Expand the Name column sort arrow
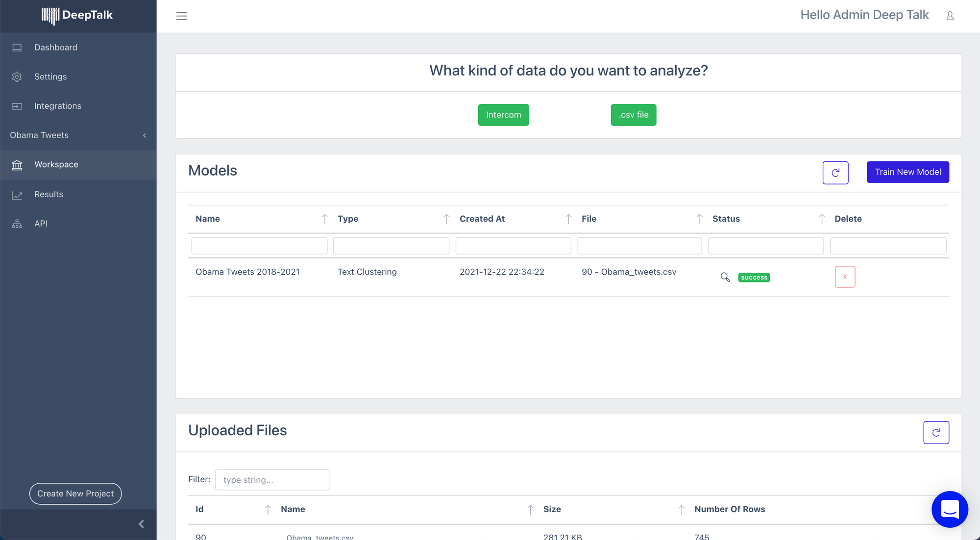 (324, 219)
